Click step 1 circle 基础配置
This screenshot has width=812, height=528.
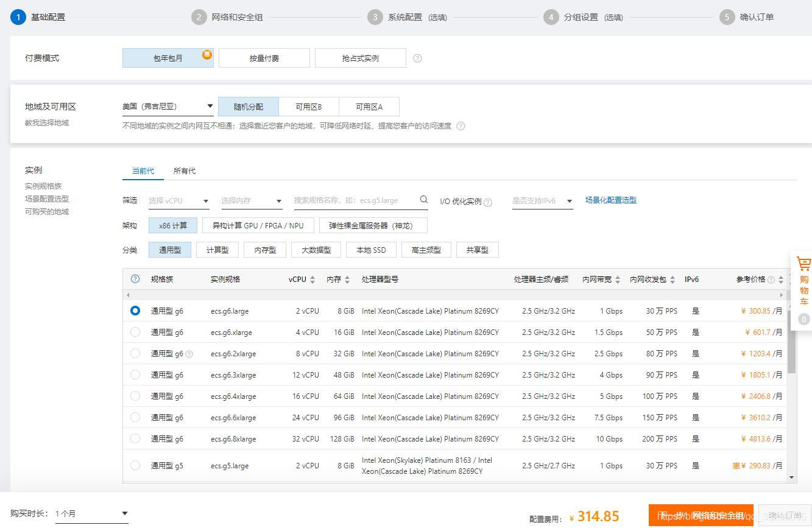pos(18,17)
